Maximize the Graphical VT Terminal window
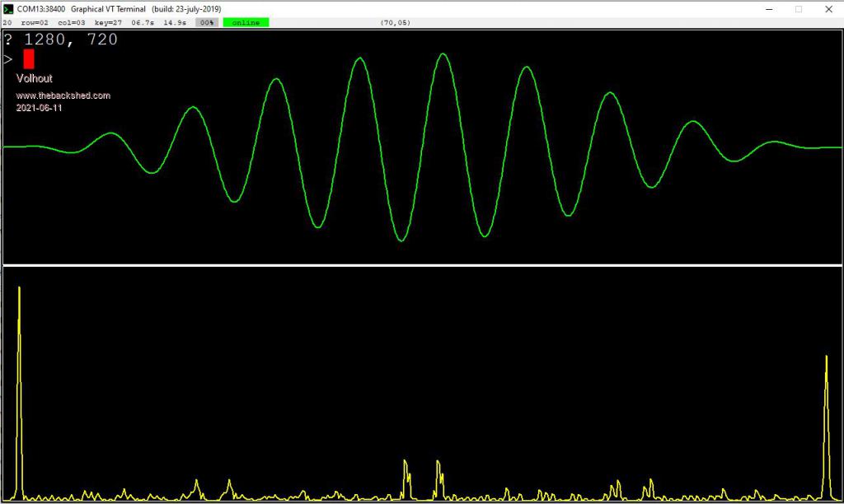 [x=798, y=8]
